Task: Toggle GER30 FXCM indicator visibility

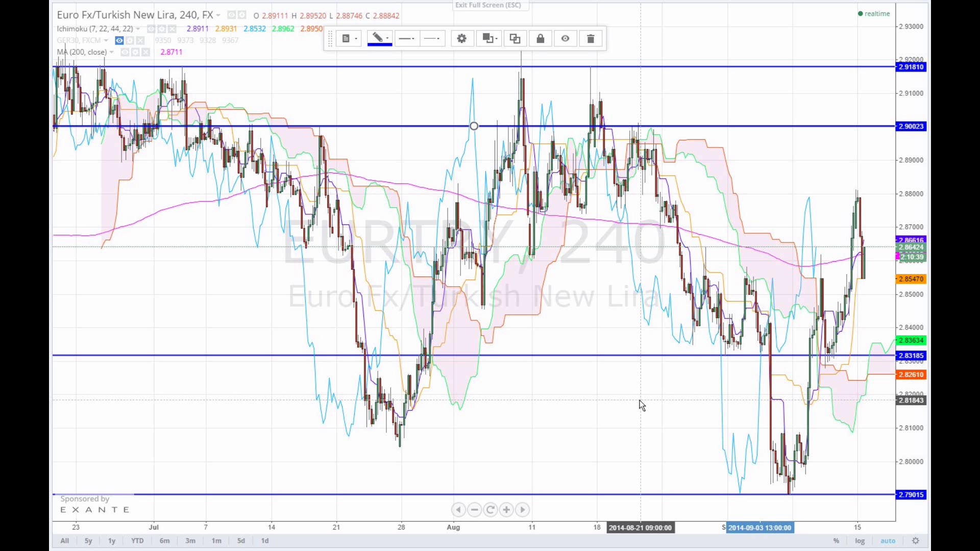Action: 119,40
